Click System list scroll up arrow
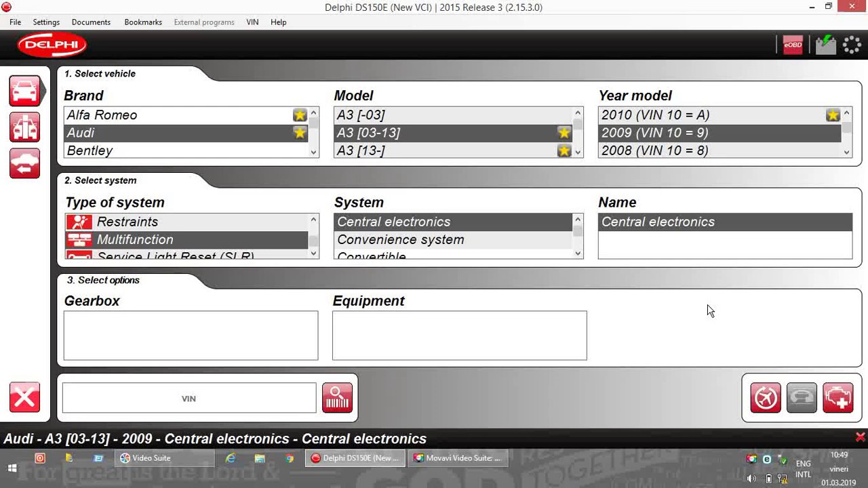This screenshot has height=488, width=868. click(578, 220)
